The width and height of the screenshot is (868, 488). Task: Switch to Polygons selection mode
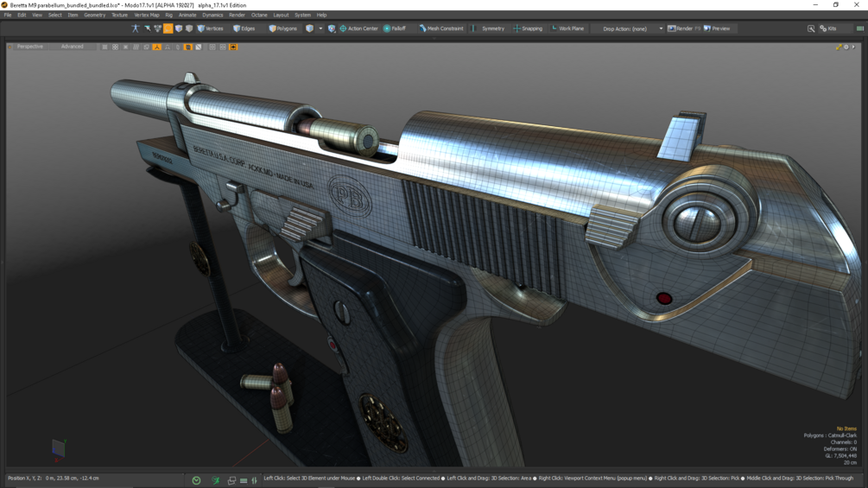[x=283, y=29]
